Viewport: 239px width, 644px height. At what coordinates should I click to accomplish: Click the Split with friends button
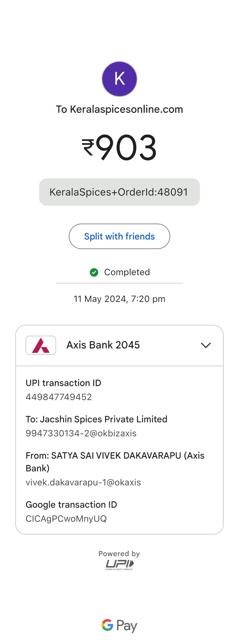pos(120,236)
